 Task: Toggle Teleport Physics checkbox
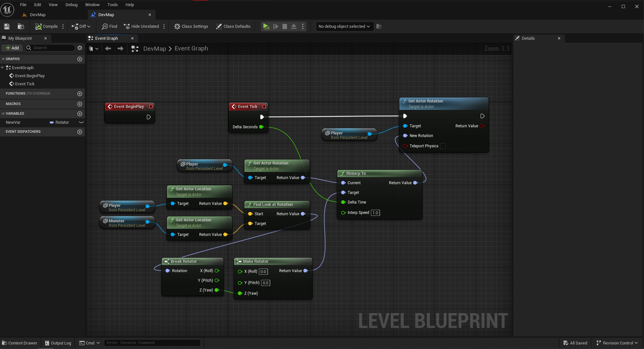(x=443, y=146)
